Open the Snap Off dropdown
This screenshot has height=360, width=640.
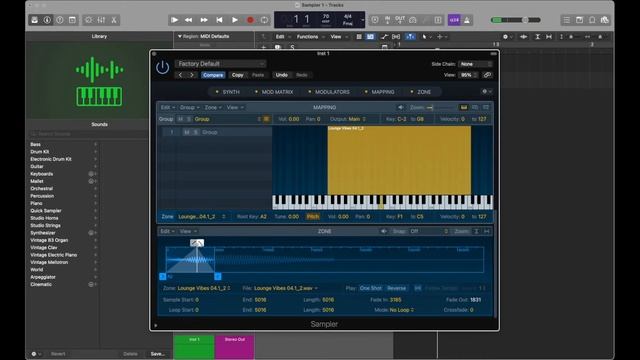pyautogui.click(x=429, y=231)
